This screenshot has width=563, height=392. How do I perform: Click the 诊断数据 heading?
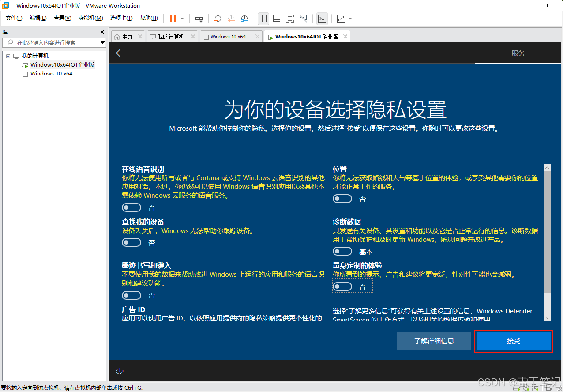tap(347, 222)
